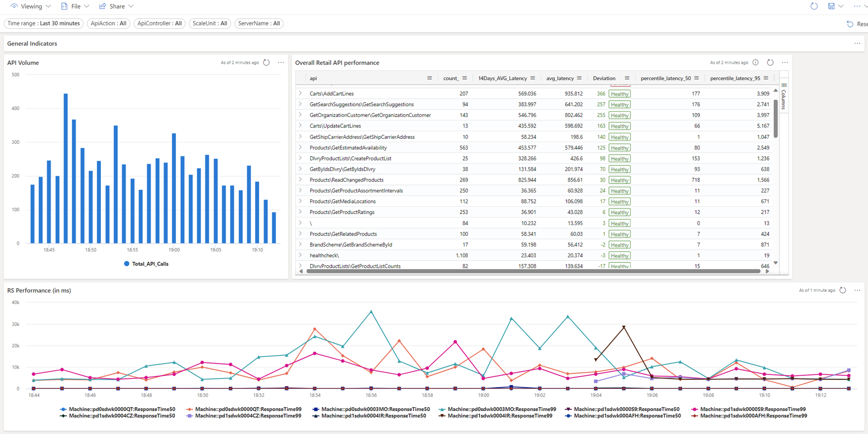The width and height of the screenshot is (868, 434).
Task: Open percentile_latency_95 column menu icon
Action: 765,78
